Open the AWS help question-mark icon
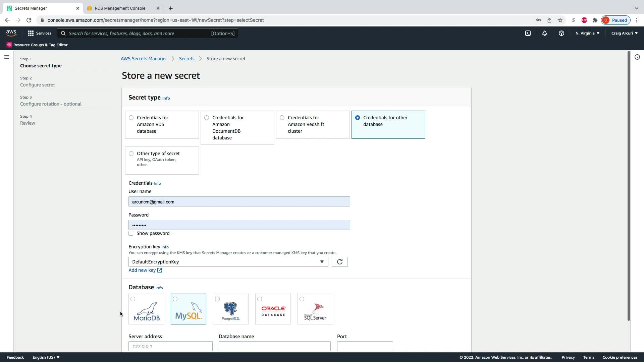644x362 pixels. click(x=561, y=33)
